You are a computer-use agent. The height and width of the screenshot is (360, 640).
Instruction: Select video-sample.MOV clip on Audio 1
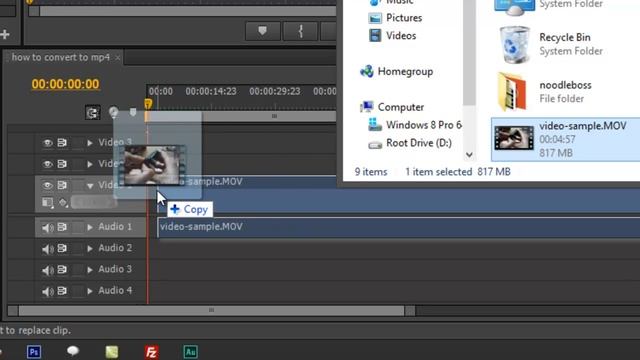coord(398,227)
